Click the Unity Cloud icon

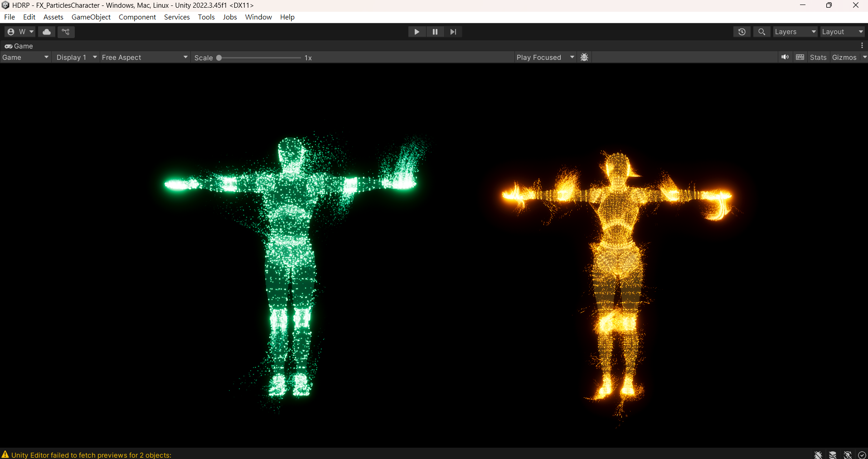[x=47, y=32]
